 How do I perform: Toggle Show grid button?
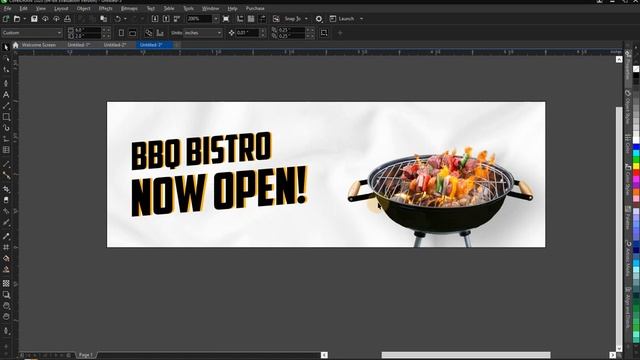(251, 19)
